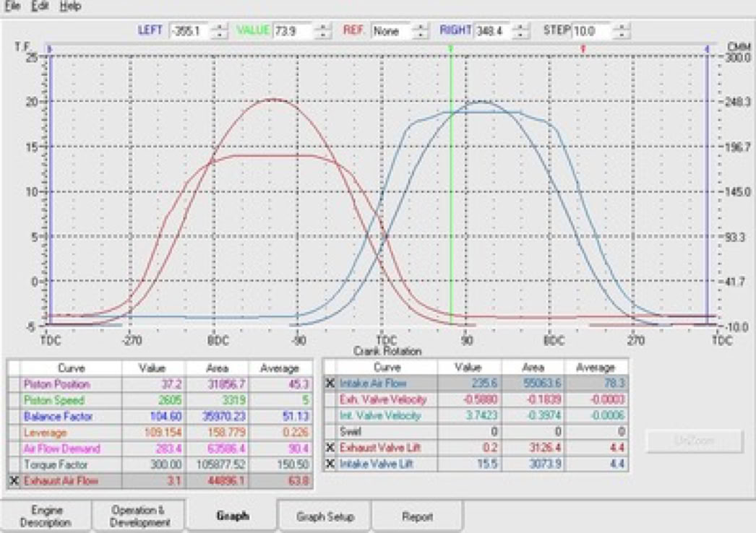The height and width of the screenshot is (533, 756).
Task: Open the Engine Description tab
Action: pyautogui.click(x=46, y=516)
